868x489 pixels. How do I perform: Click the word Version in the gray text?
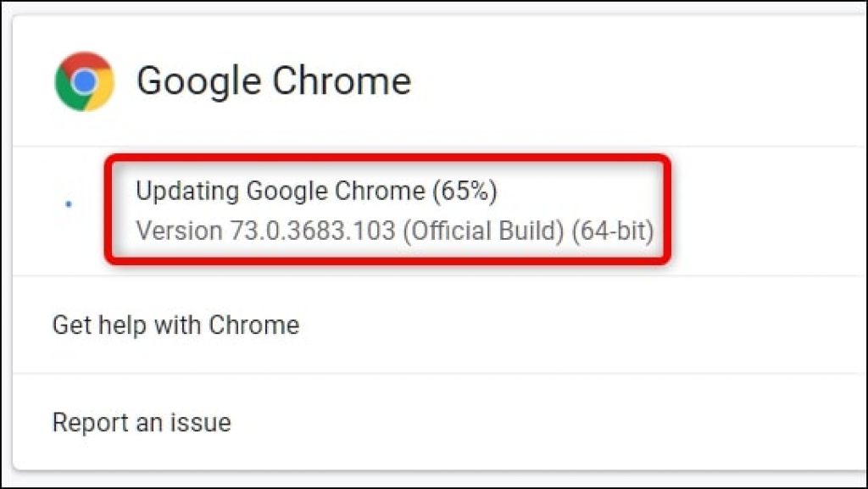coord(180,231)
